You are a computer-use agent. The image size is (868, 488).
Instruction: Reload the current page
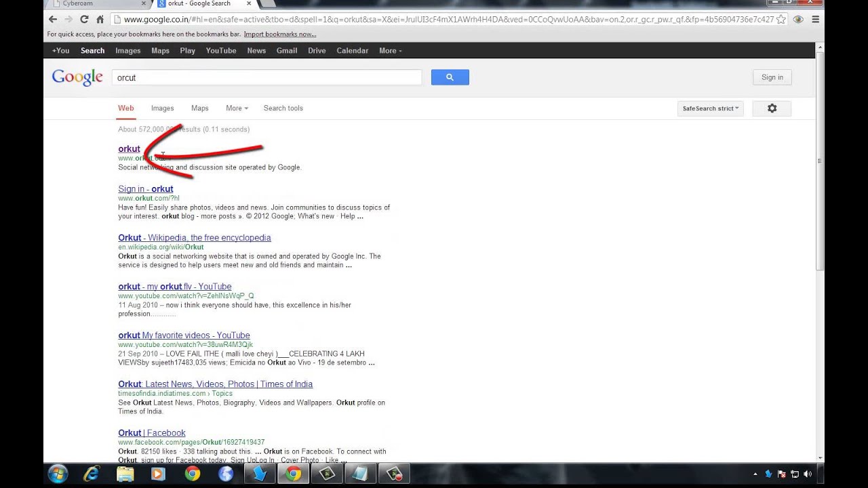point(84,20)
